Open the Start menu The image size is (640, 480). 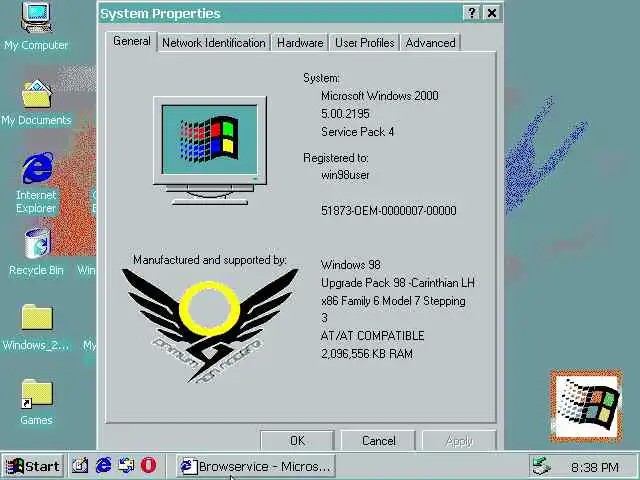[33, 466]
